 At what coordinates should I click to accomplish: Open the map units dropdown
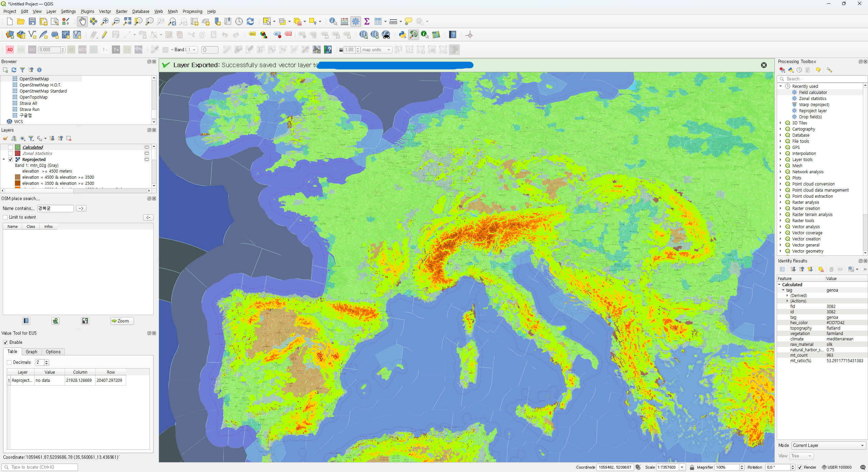pos(376,50)
